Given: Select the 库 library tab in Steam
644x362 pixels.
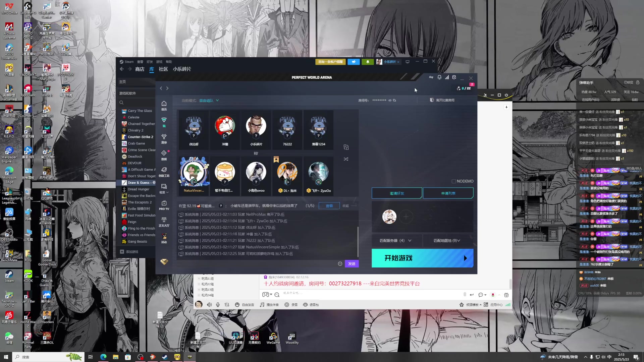Looking at the screenshot, I should pyautogui.click(x=152, y=69).
